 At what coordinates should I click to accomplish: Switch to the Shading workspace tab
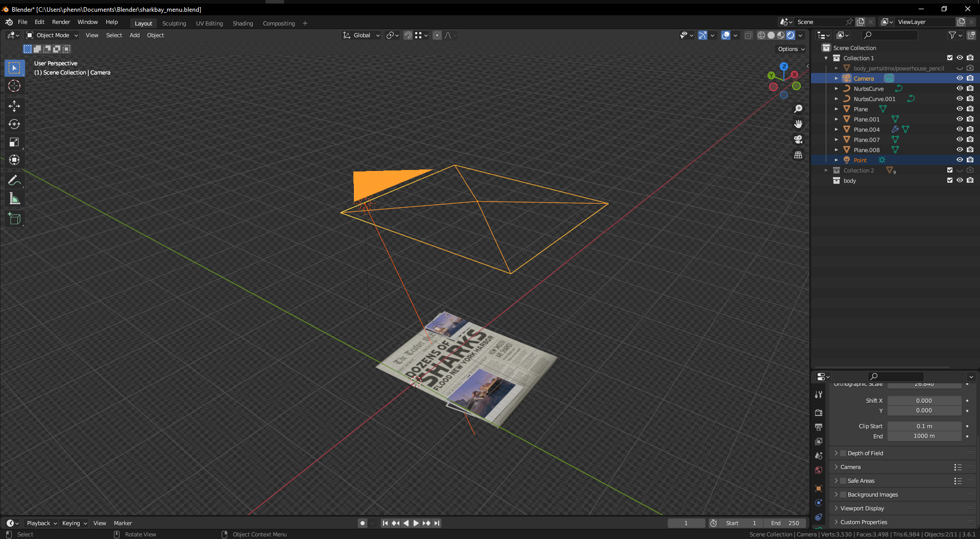click(243, 23)
